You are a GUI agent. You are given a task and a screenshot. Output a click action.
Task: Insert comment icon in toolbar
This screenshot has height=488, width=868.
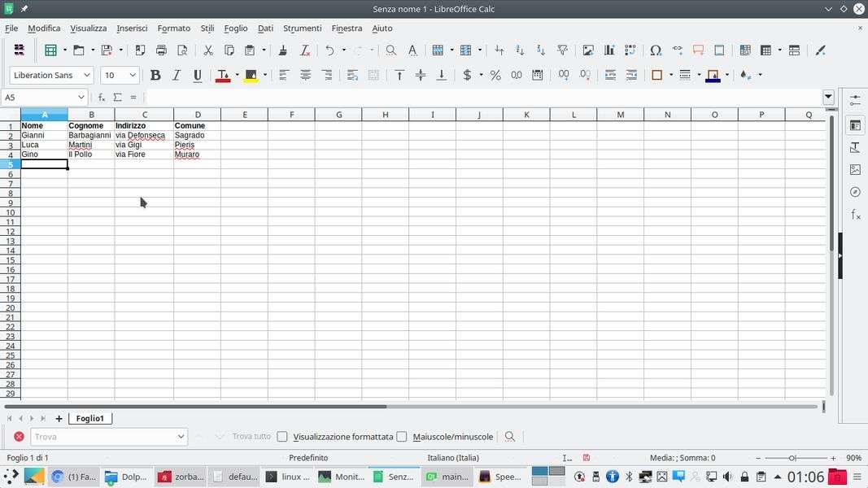click(698, 50)
